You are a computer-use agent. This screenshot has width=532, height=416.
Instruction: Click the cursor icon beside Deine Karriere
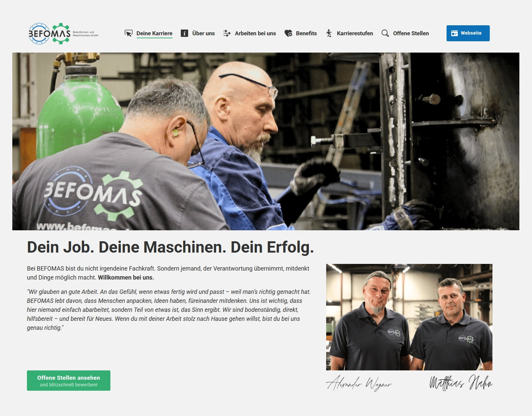128,33
